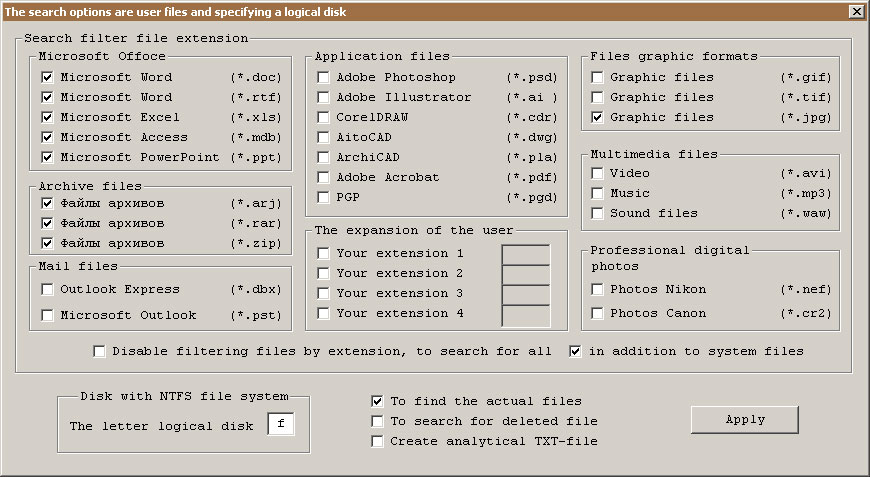Tick Your extension 3 checkbox
870x477 pixels.
323,293
